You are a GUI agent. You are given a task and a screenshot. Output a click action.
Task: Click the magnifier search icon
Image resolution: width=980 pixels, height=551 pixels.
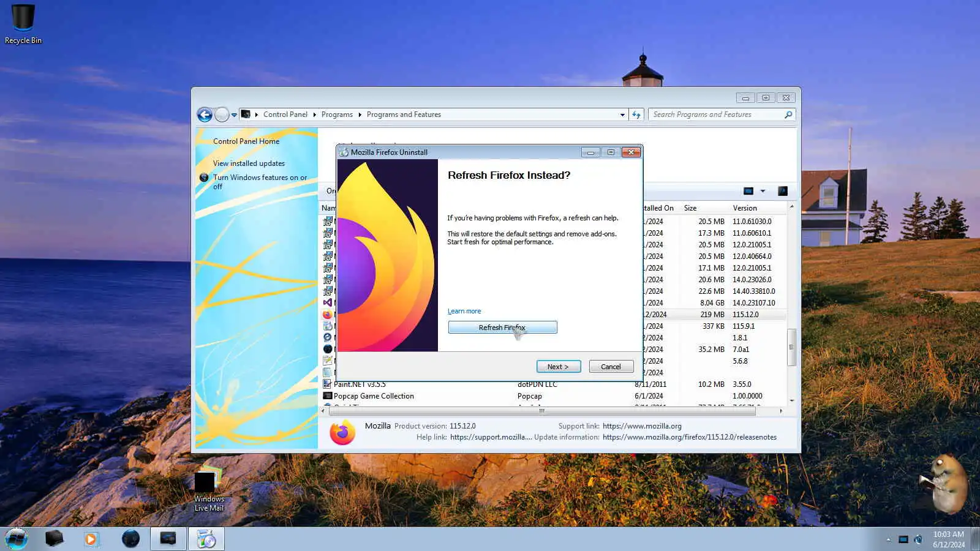point(788,114)
